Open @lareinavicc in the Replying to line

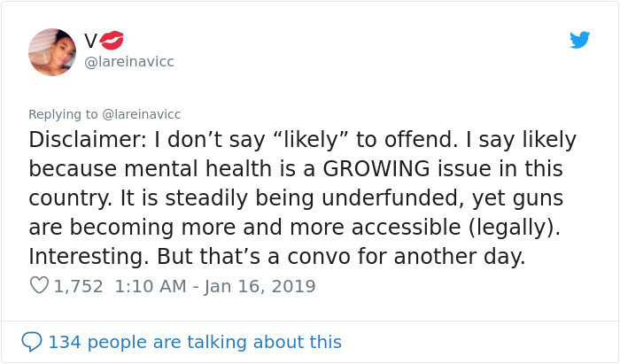coord(141,114)
